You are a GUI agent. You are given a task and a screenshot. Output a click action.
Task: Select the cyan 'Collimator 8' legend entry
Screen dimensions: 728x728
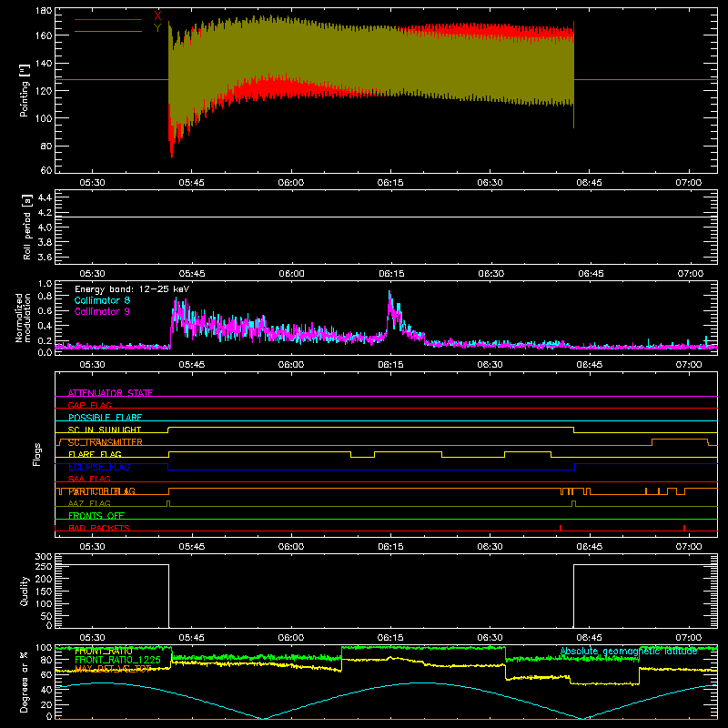pos(102,300)
